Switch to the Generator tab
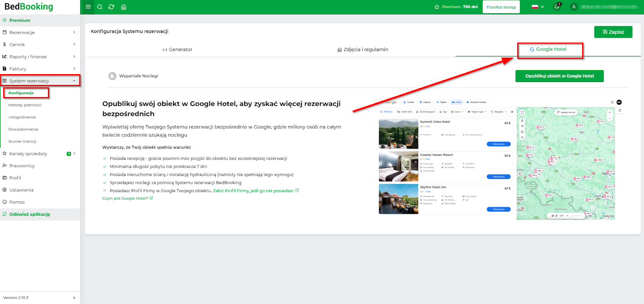Image resolution: width=644 pixels, height=304 pixels. [178, 50]
